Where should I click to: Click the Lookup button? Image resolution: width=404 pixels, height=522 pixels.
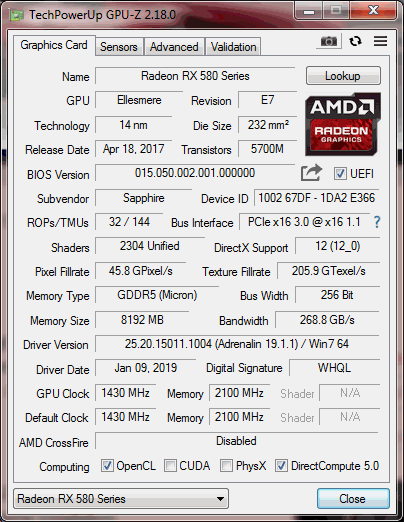(x=343, y=76)
